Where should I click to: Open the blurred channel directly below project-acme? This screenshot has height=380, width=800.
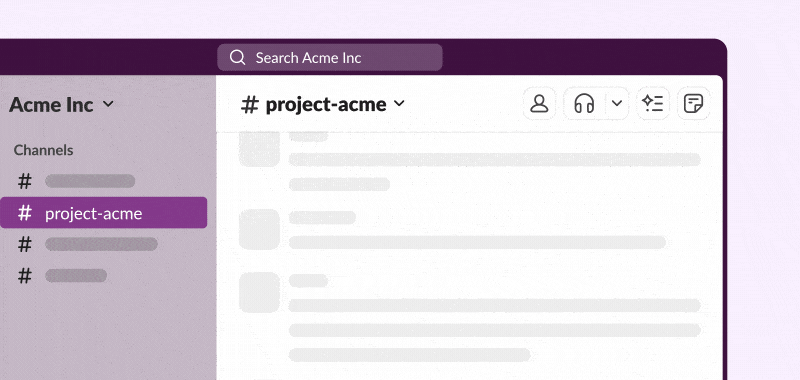click(x=101, y=244)
